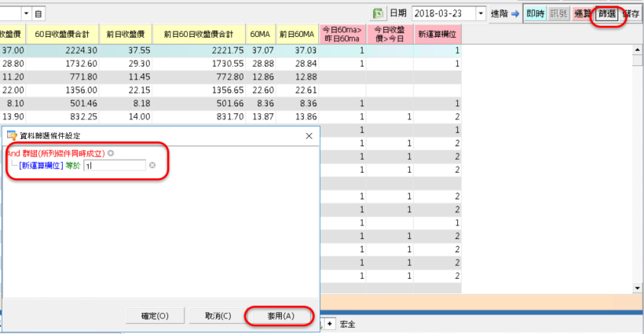Image resolution: width=644 pixels, height=334 pixels.
Task: Select the cell with value 22.61
Action: [x=297, y=90]
